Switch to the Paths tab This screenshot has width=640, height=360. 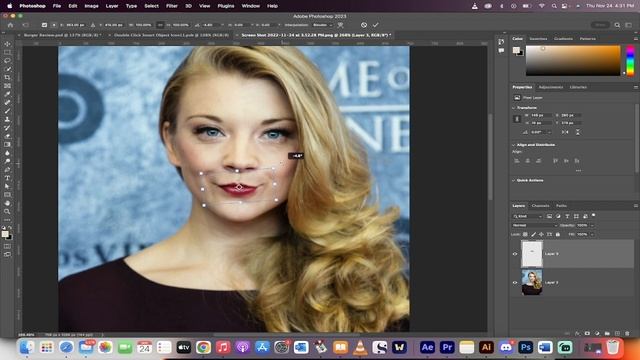pos(561,206)
